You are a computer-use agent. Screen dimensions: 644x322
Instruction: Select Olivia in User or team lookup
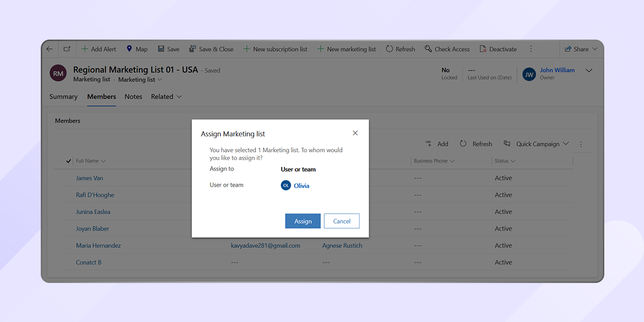tap(302, 186)
